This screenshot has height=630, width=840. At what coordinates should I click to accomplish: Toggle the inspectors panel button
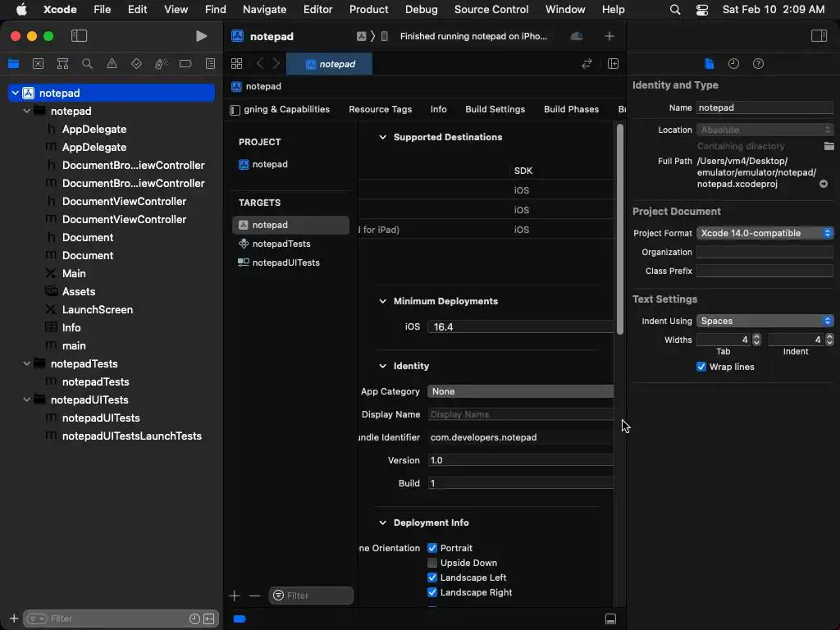tap(819, 36)
